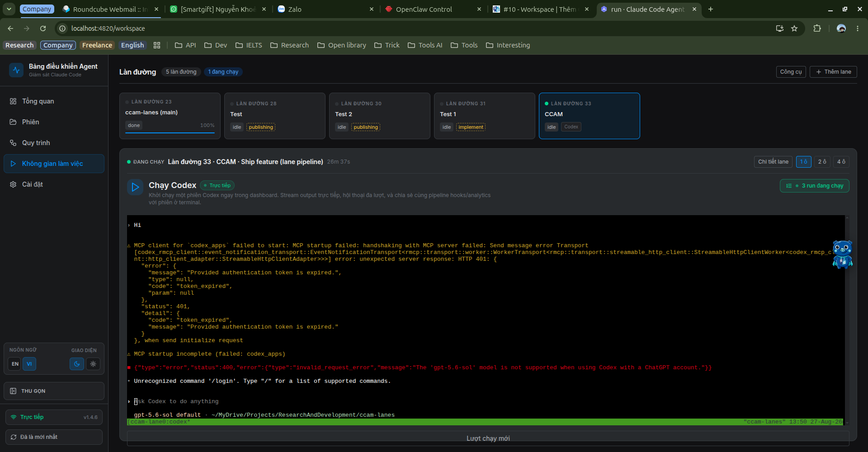Select lane card Làn đường 33 CCAM
Screen dimensions: 868x452
point(590,116)
